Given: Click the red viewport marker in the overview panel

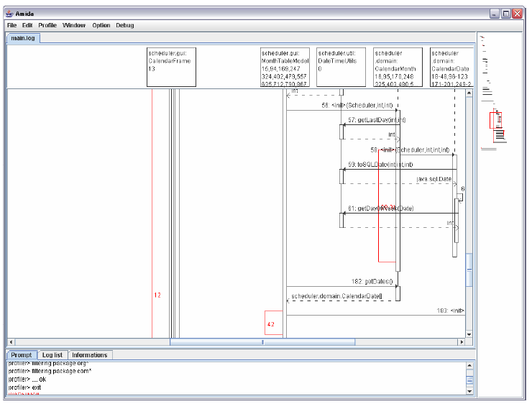Looking at the screenshot, I should (x=495, y=119).
